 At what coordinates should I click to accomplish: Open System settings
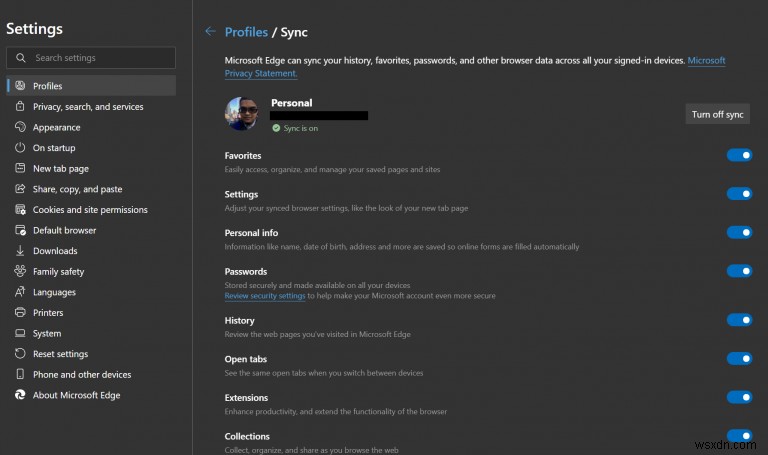coord(91,333)
